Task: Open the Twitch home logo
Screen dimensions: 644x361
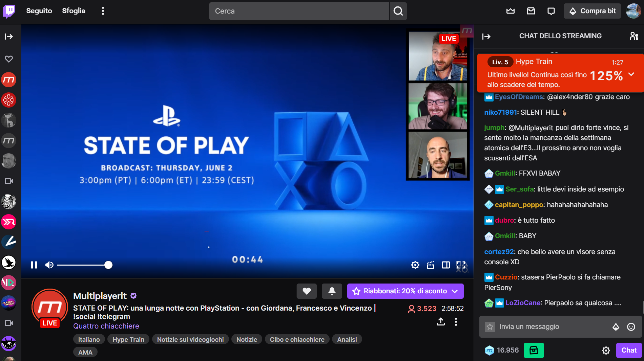Action: [9, 11]
